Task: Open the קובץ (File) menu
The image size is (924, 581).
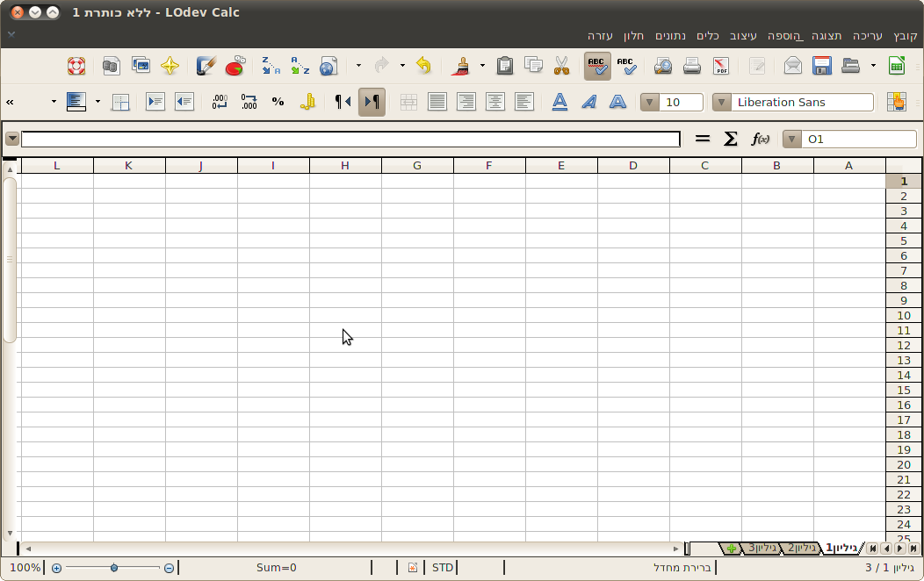Action: coord(905,36)
